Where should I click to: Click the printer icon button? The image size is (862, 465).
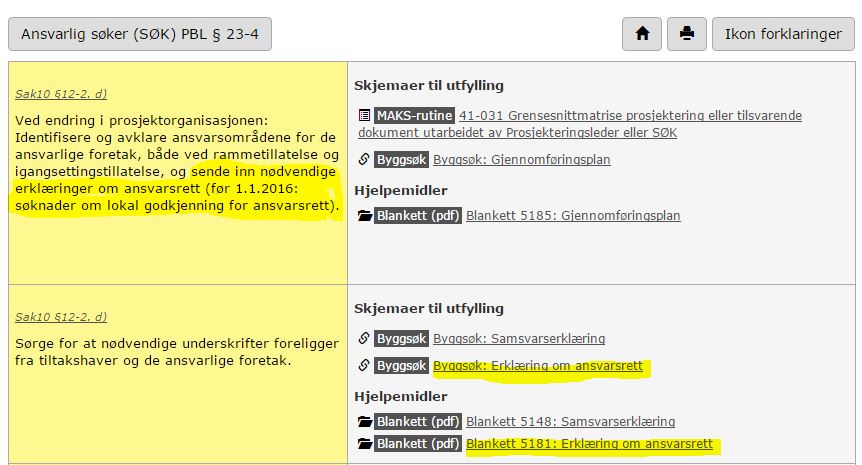click(687, 33)
